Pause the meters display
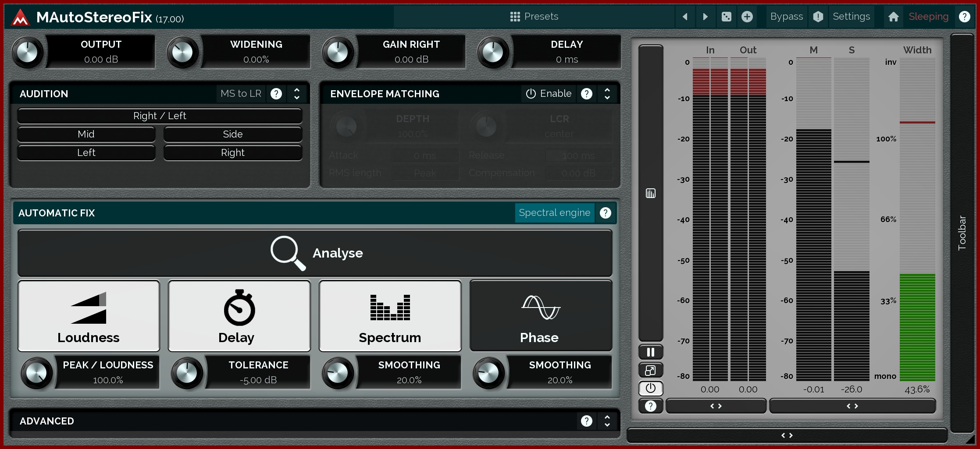980x449 pixels. click(x=650, y=352)
